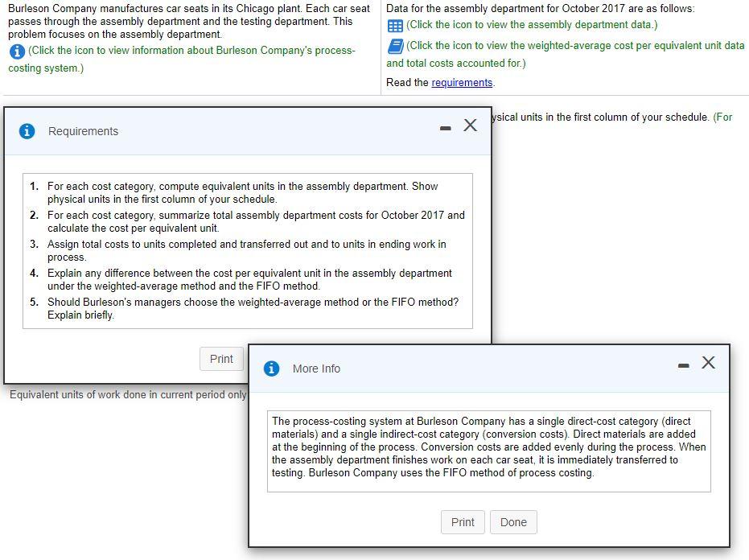This screenshot has height=560, width=749.
Task: Click the Requirements dialog info icon
Action: (27, 131)
